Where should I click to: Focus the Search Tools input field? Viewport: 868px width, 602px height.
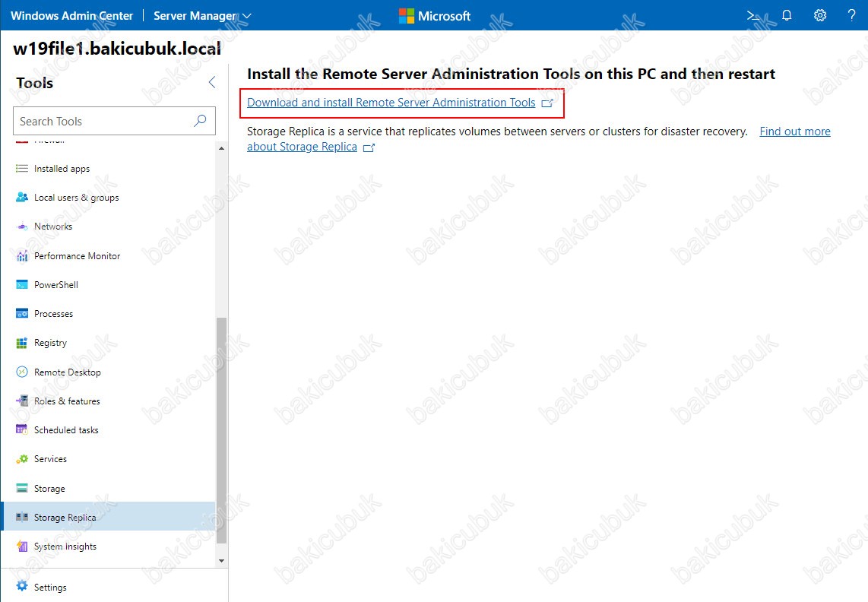114,121
